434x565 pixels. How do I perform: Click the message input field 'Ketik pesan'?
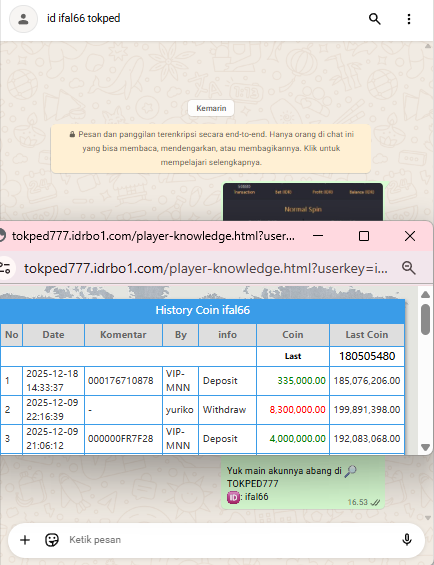click(231, 540)
